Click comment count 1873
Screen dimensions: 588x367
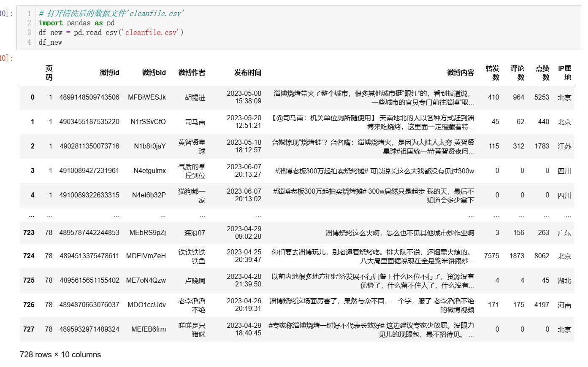pyautogui.click(x=517, y=256)
